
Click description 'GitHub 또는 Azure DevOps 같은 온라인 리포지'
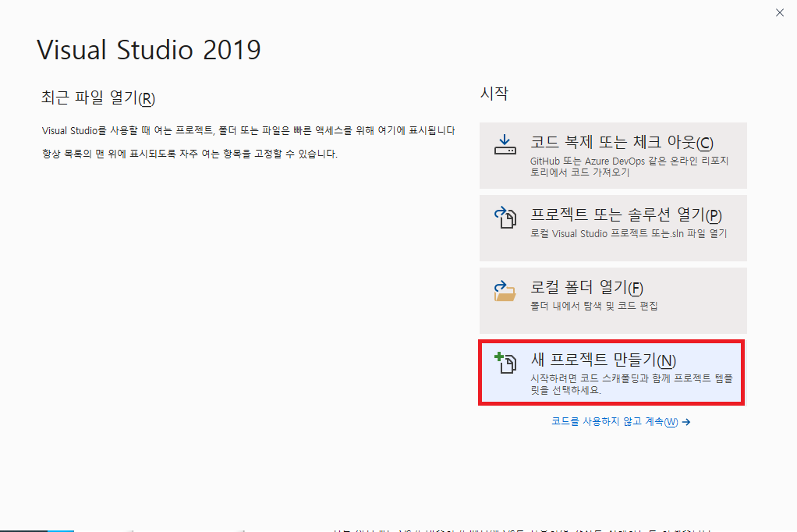pos(629,161)
